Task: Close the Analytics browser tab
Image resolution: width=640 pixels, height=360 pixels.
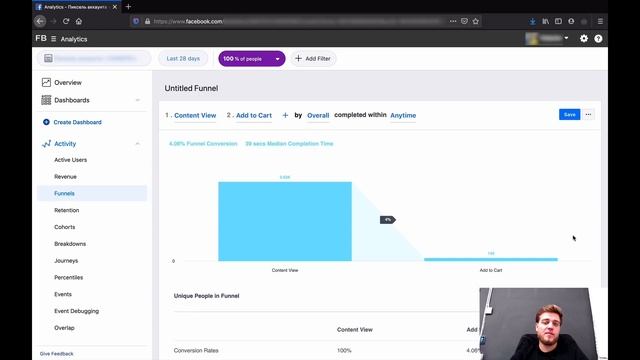Action: [x=115, y=7]
